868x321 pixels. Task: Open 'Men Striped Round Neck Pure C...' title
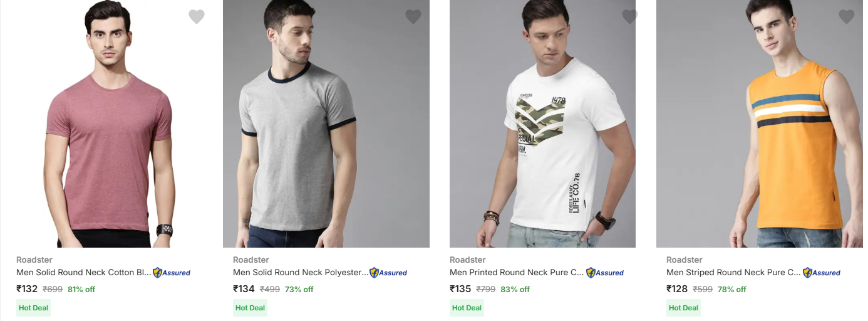[x=733, y=273]
